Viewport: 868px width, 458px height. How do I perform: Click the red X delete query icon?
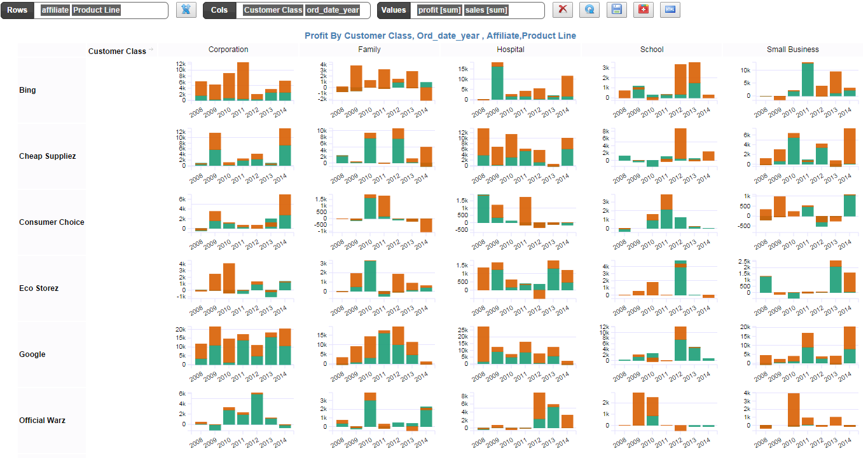tap(562, 10)
